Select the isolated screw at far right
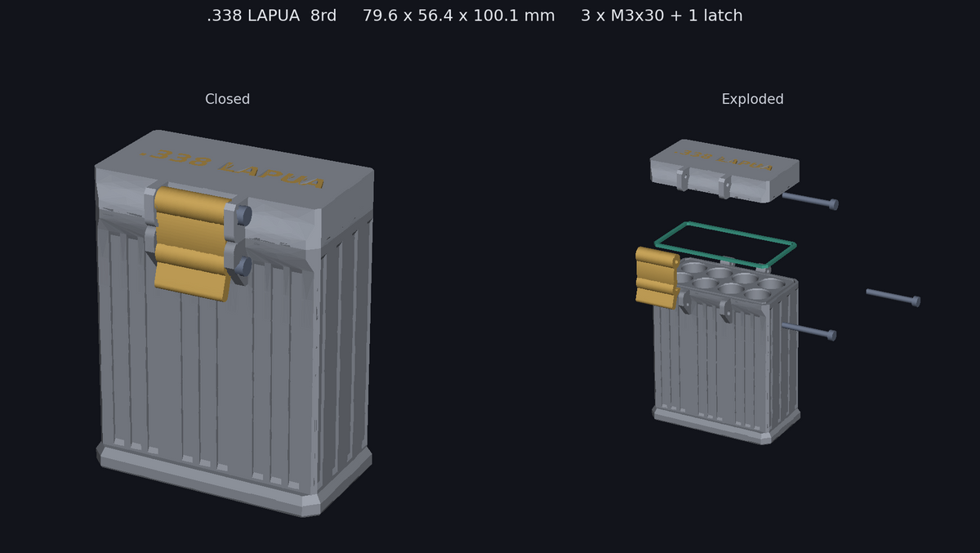This screenshot has height=553, width=980. [893, 297]
